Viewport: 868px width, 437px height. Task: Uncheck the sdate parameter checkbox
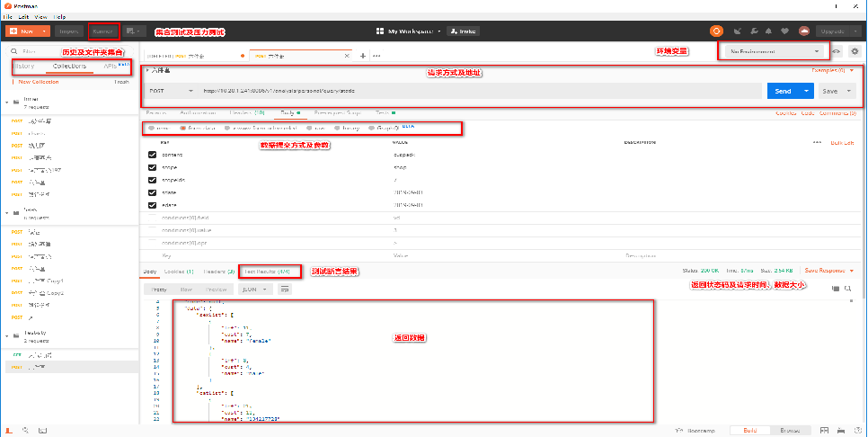152,192
